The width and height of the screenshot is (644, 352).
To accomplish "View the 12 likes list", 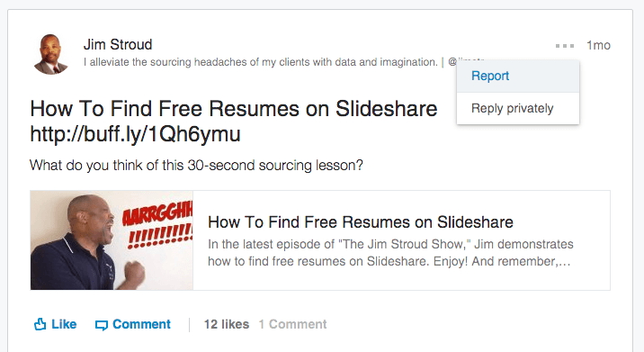I will [x=227, y=324].
